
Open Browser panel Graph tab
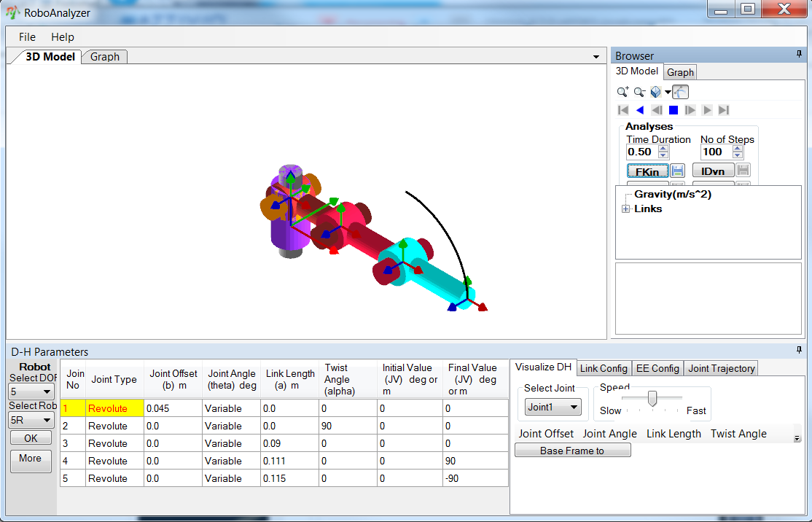680,72
